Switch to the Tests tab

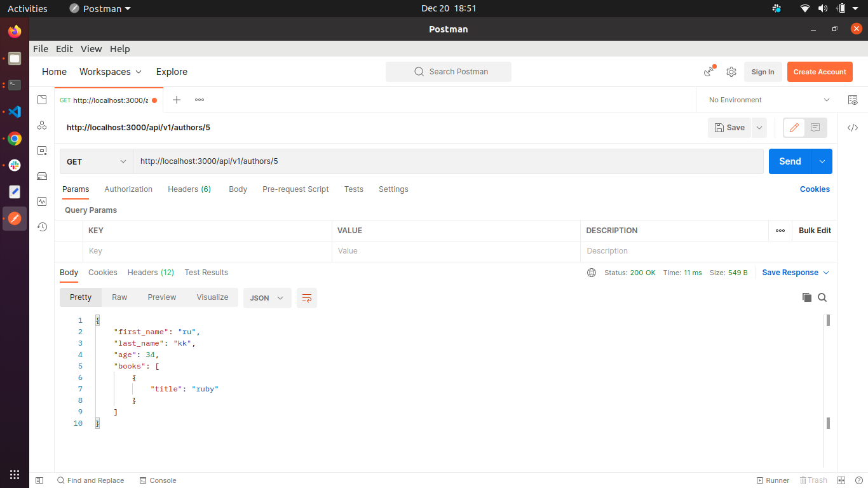[x=354, y=189]
